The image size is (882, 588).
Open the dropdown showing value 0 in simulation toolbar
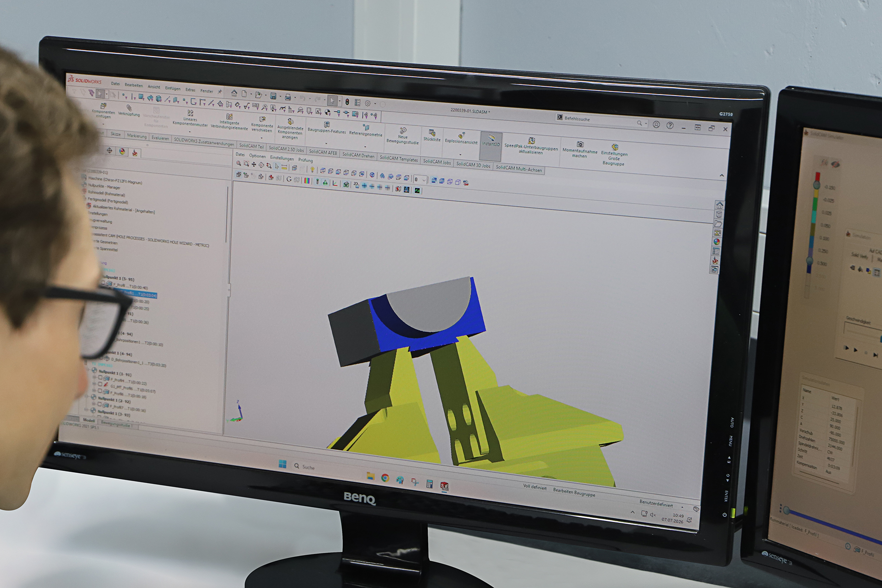point(420,180)
